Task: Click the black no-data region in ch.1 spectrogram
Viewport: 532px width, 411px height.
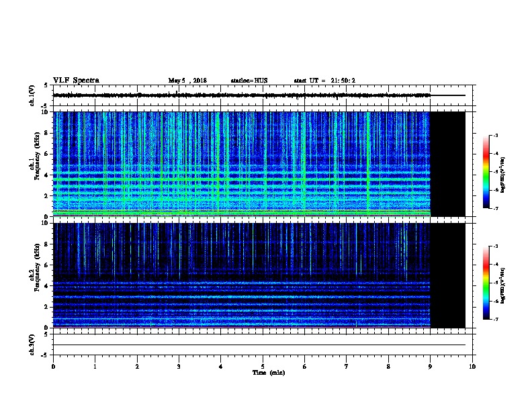Action: pyautogui.click(x=448, y=164)
